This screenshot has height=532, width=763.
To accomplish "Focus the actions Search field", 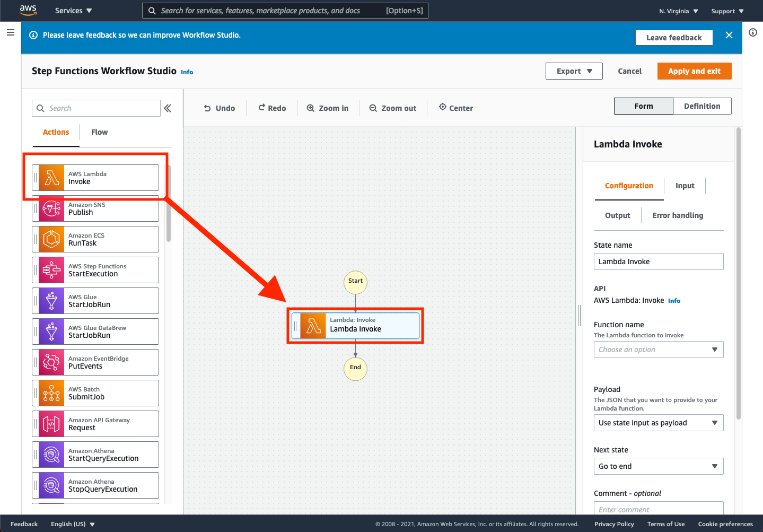I will click(x=96, y=108).
